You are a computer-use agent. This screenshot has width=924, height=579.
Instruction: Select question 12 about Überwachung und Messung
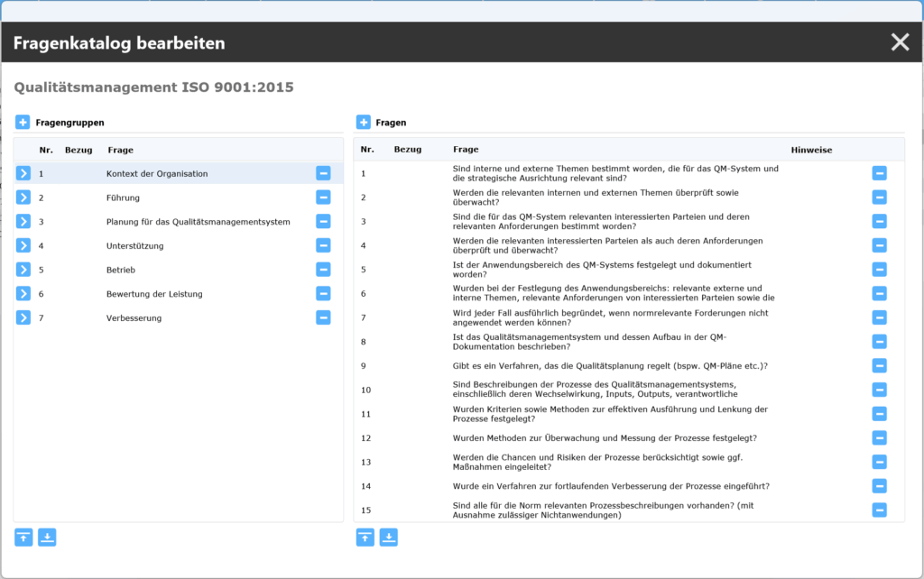coord(604,437)
